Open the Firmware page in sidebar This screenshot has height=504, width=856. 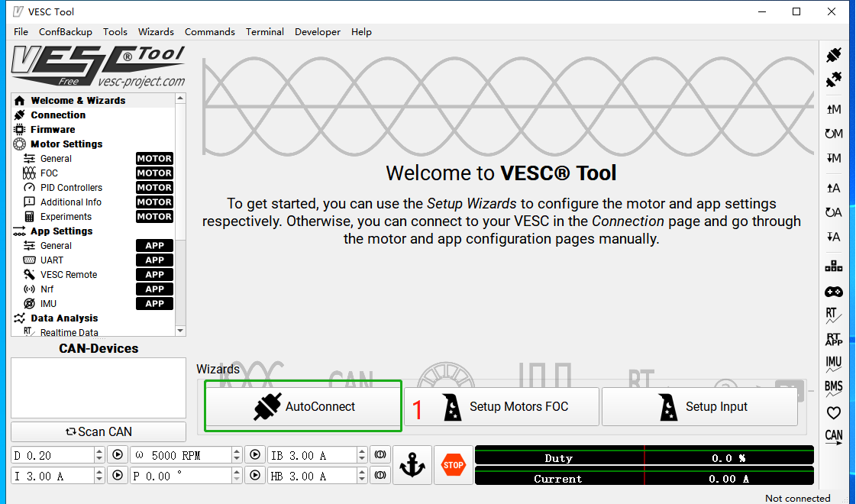(x=93, y=129)
